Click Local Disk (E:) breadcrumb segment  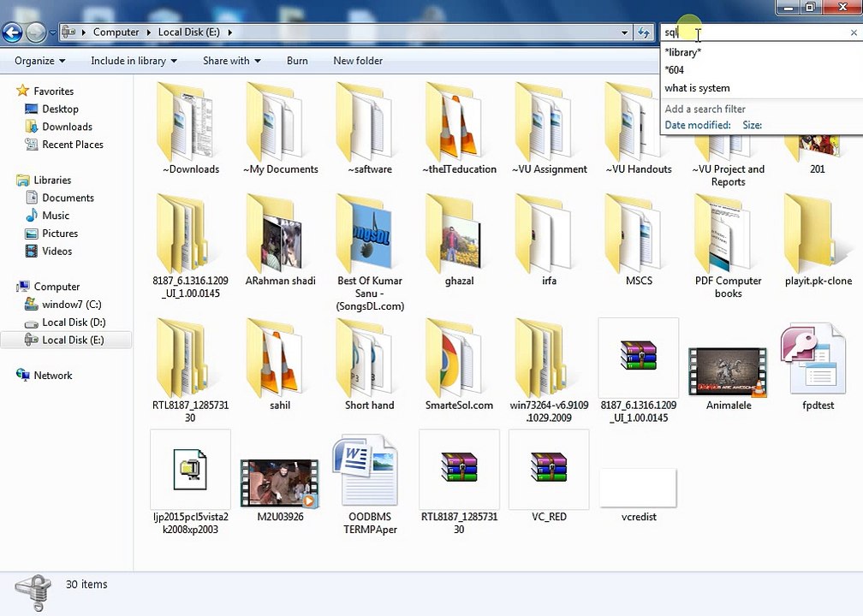point(188,32)
